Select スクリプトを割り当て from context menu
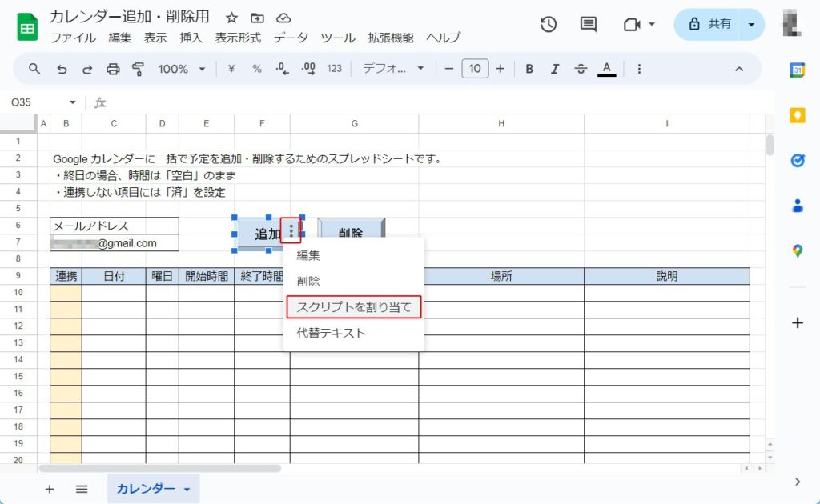This screenshot has width=820, height=504. (353, 307)
